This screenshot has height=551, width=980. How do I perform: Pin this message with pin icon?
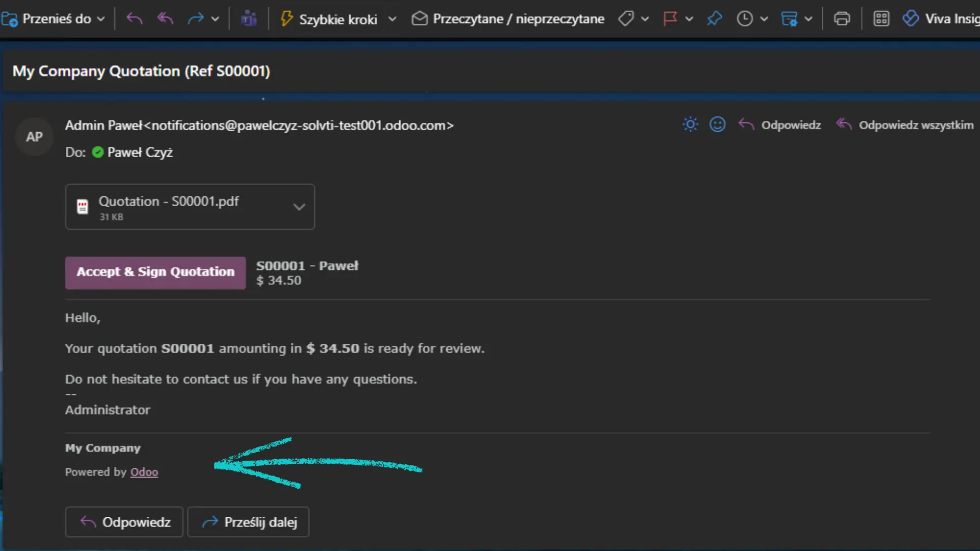pos(714,19)
